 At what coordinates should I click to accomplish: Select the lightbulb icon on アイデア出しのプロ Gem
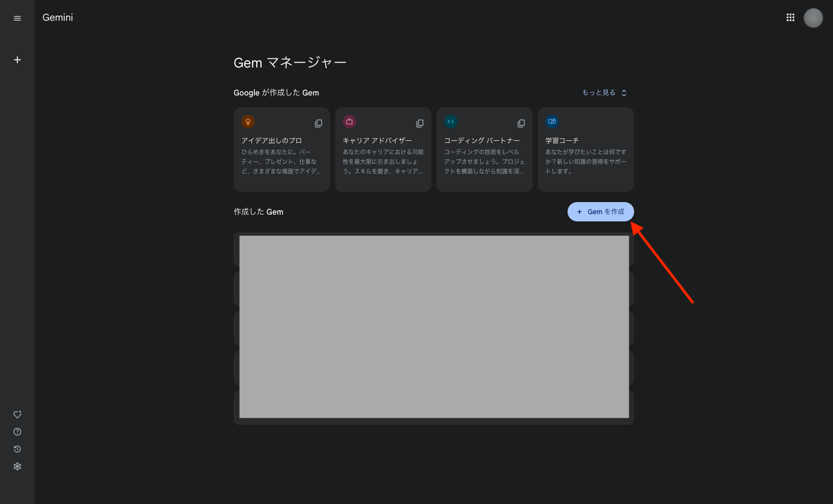pyautogui.click(x=249, y=121)
